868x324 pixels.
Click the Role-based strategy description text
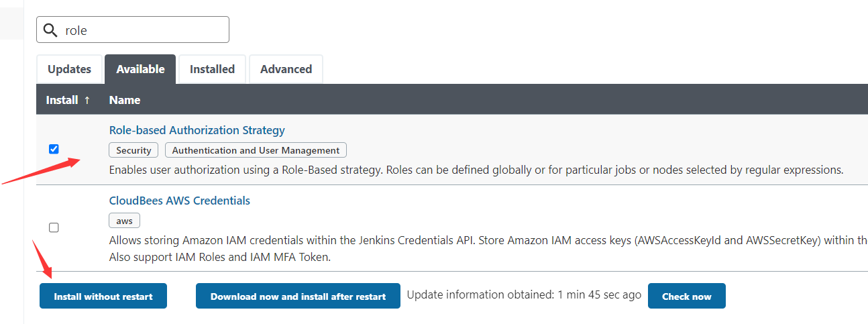(x=476, y=170)
